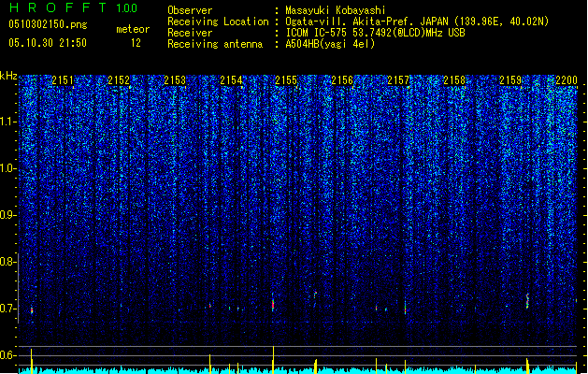Screen dimensions: 588x374
Task: Click the 2200 time marker
Action: tap(566, 80)
